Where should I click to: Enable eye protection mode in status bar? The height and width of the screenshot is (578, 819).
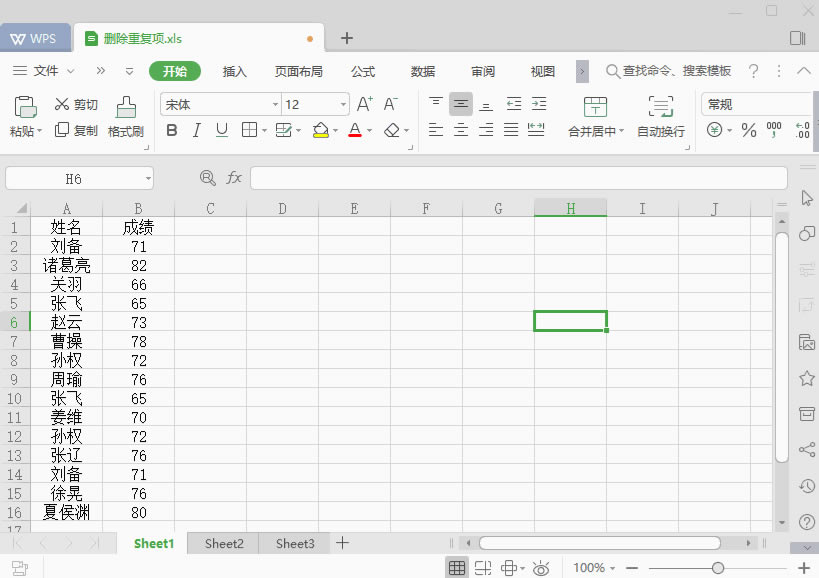(x=541, y=568)
